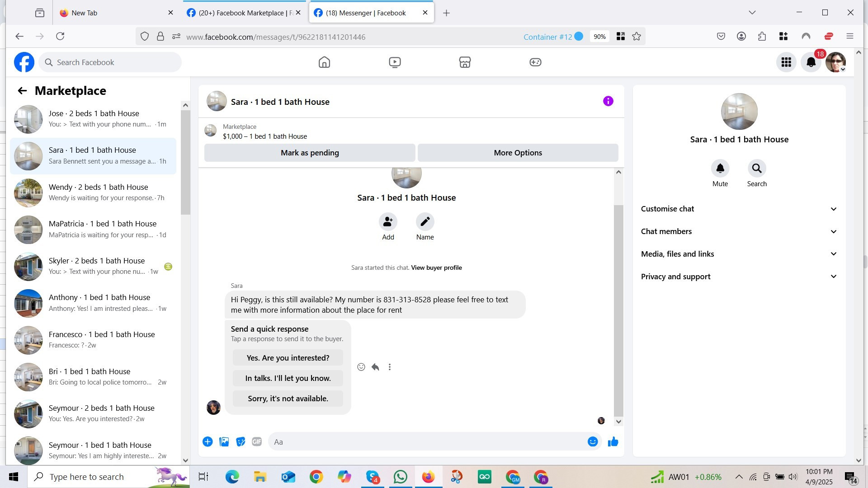This screenshot has height=488, width=868.
Task: Click the Search Facebook field
Action: [110, 62]
